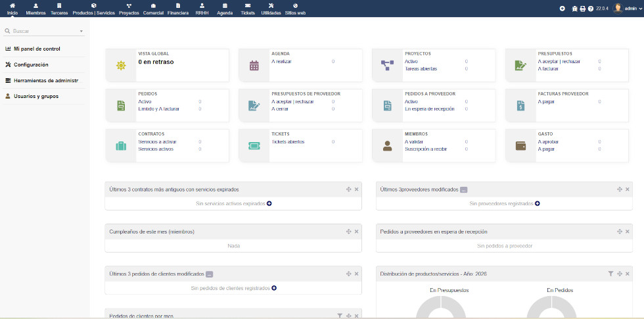Click the Gasto wallet icon
The width and height of the screenshot is (644, 319).
(x=520, y=146)
